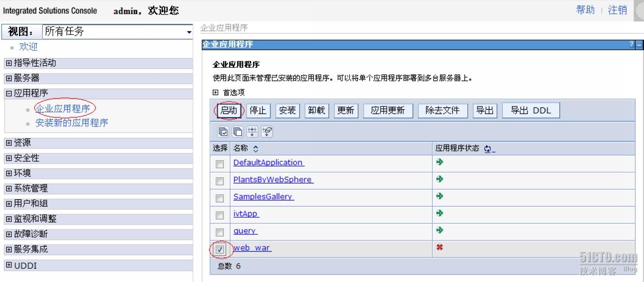
Task: Click 注销 to log out
Action: (617, 10)
